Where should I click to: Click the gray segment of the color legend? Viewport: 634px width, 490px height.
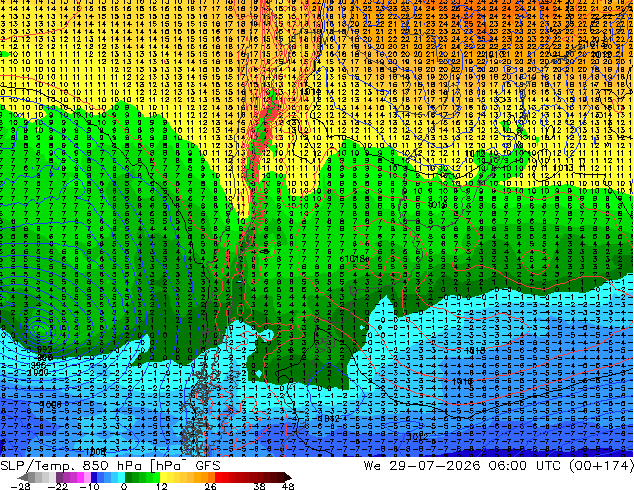pos(38,477)
